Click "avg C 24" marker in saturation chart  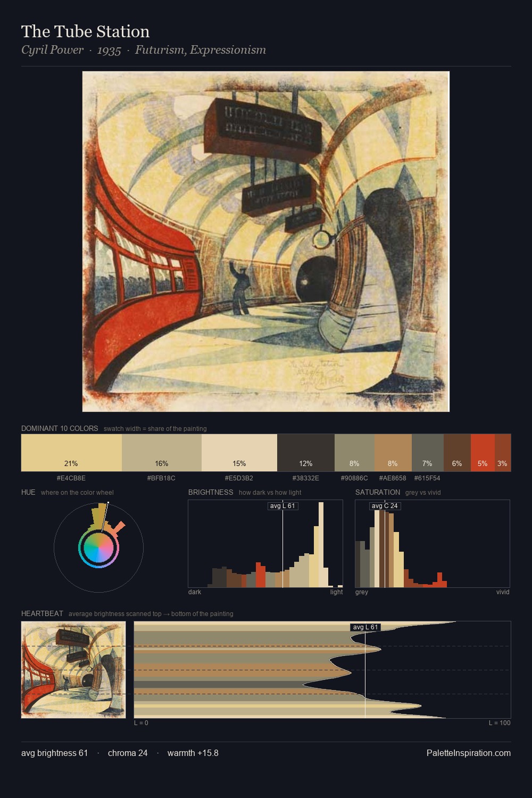coord(385,506)
